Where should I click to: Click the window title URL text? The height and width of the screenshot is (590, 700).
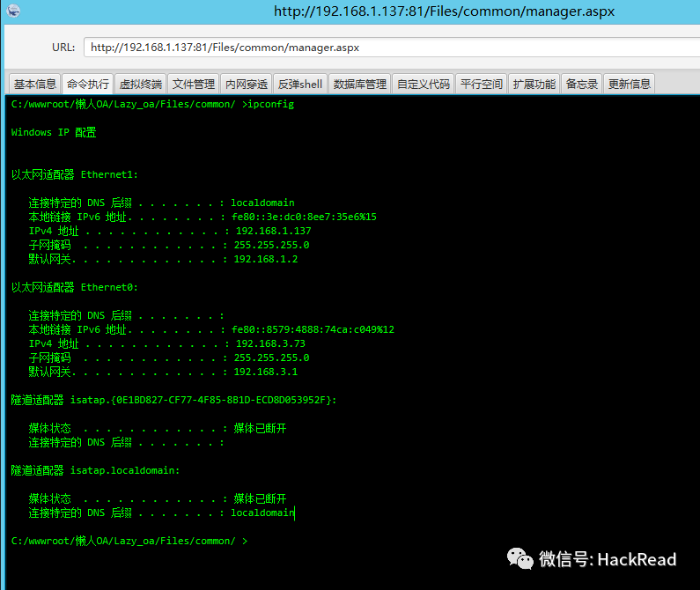click(444, 11)
